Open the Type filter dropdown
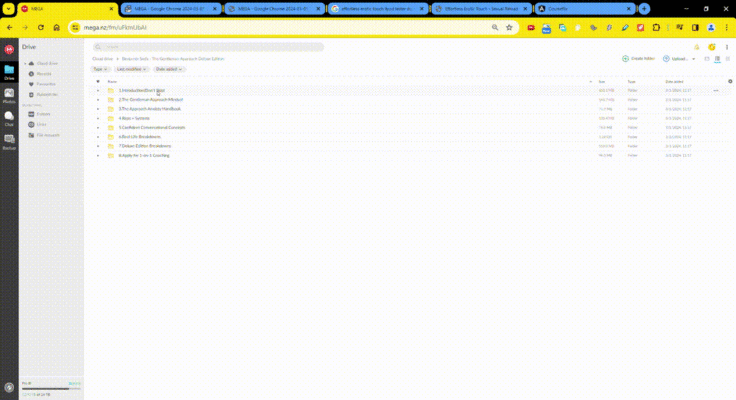The image size is (736, 400). (100, 69)
